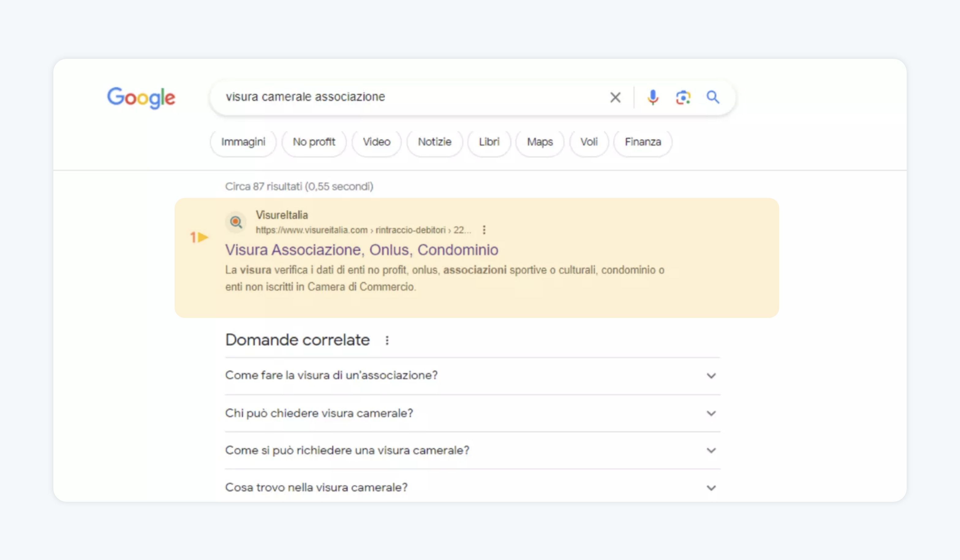Switch to the Immagini filter
Image resolution: width=960 pixels, height=560 pixels.
click(x=243, y=142)
